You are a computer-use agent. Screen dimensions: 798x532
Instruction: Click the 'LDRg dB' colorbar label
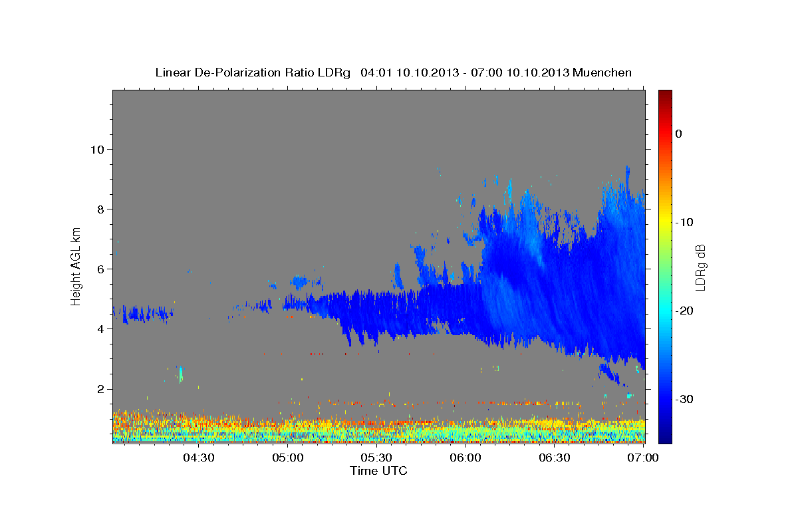(x=700, y=267)
